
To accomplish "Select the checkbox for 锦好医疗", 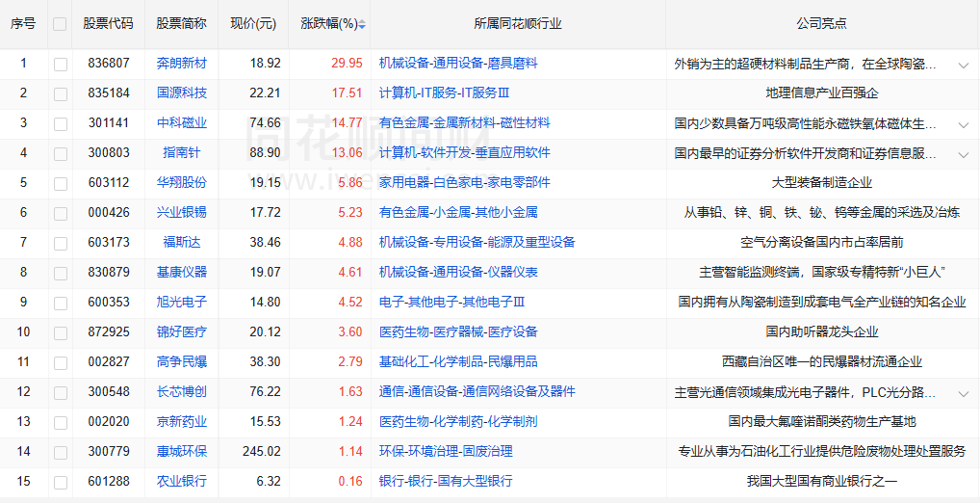I will click(61, 333).
